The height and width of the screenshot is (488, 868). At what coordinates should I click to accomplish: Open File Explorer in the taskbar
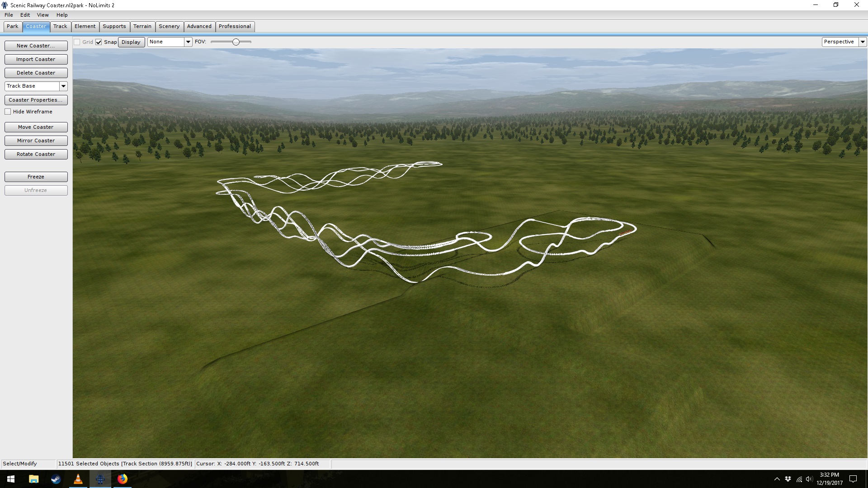[33, 479]
